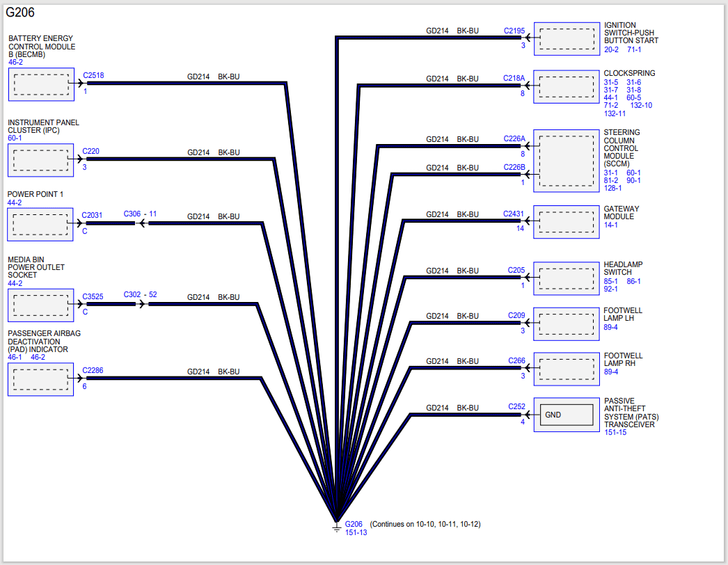Screen dimensions: 728x565
Task: Open headlamp switch connector link C205
Action: 516,270
